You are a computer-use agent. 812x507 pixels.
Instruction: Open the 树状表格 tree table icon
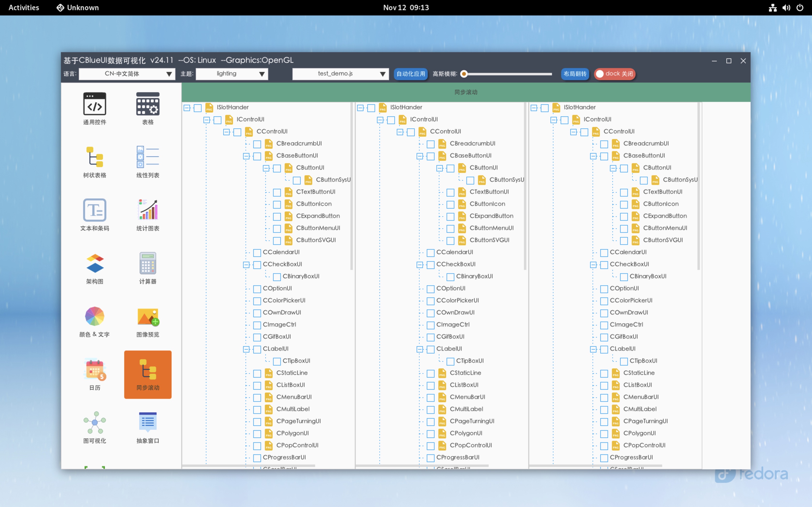95,157
